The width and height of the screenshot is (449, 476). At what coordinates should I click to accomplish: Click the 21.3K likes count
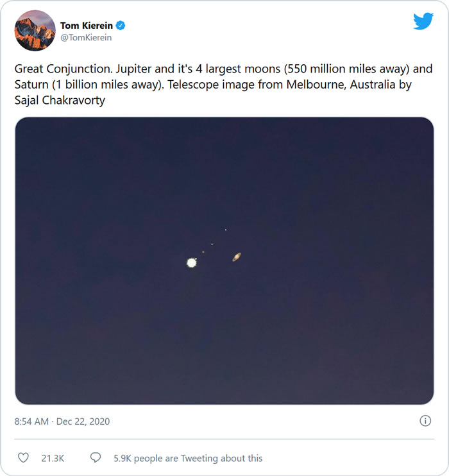(x=53, y=458)
